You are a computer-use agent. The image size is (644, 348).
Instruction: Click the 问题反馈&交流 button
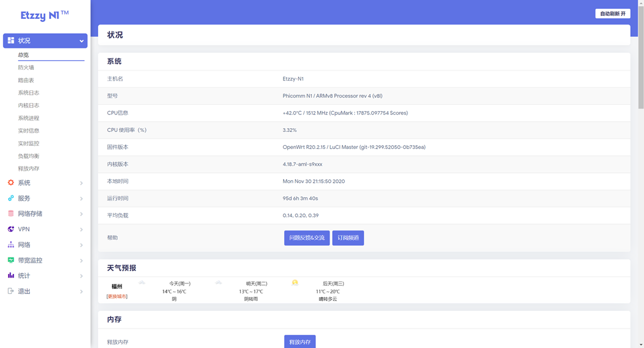(307, 237)
